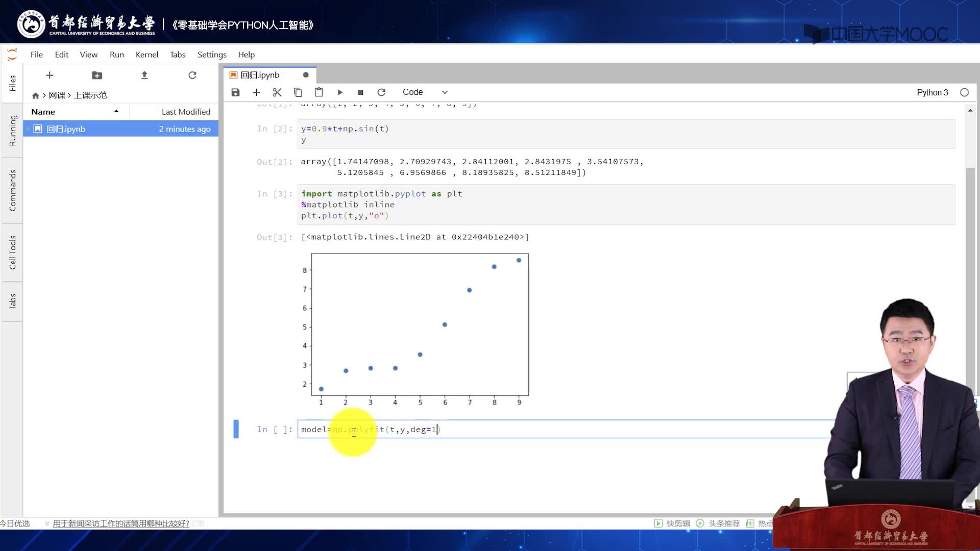Click the 头条推荐 bottom bar item

tap(718, 523)
